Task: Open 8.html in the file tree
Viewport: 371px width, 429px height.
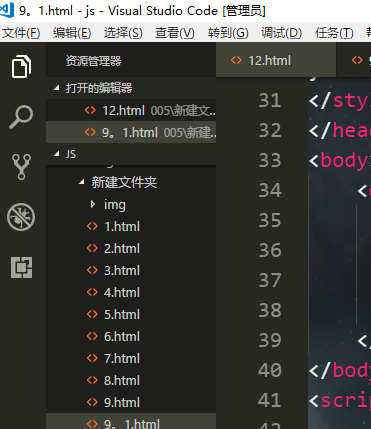Action: pyautogui.click(x=131, y=380)
